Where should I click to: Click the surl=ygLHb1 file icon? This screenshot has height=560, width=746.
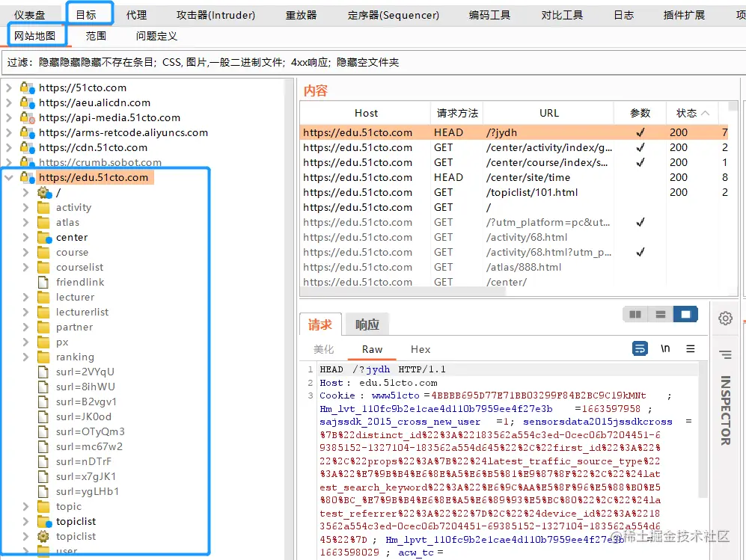click(43, 491)
